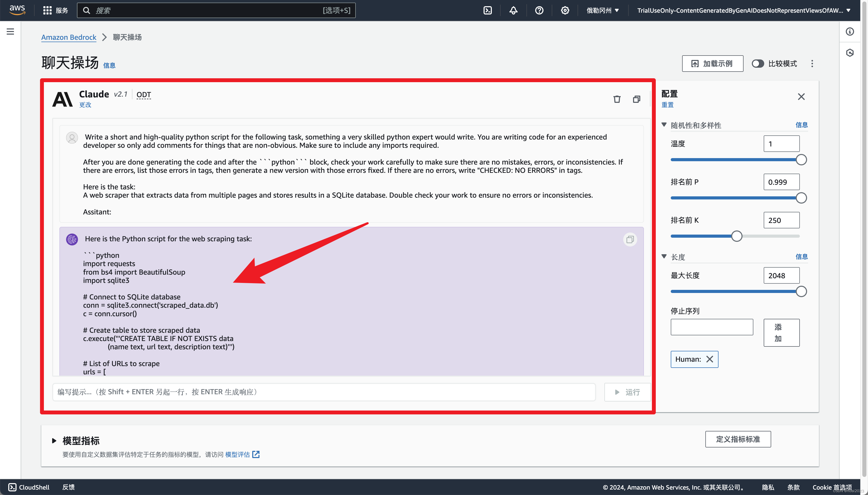Click the ODT label next to Claude v2.1
The image size is (868, 495).
coord(144,95)
